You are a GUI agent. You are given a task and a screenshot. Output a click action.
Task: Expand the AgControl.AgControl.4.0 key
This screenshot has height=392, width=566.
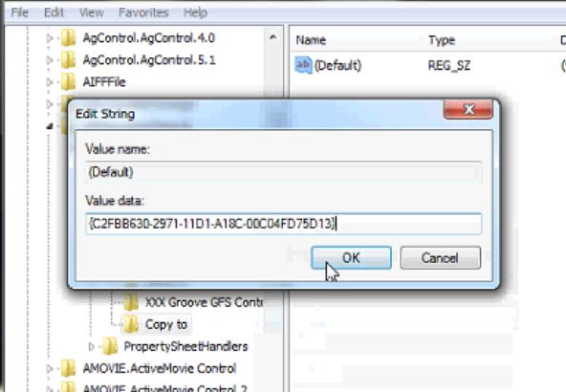coord(50,38)
